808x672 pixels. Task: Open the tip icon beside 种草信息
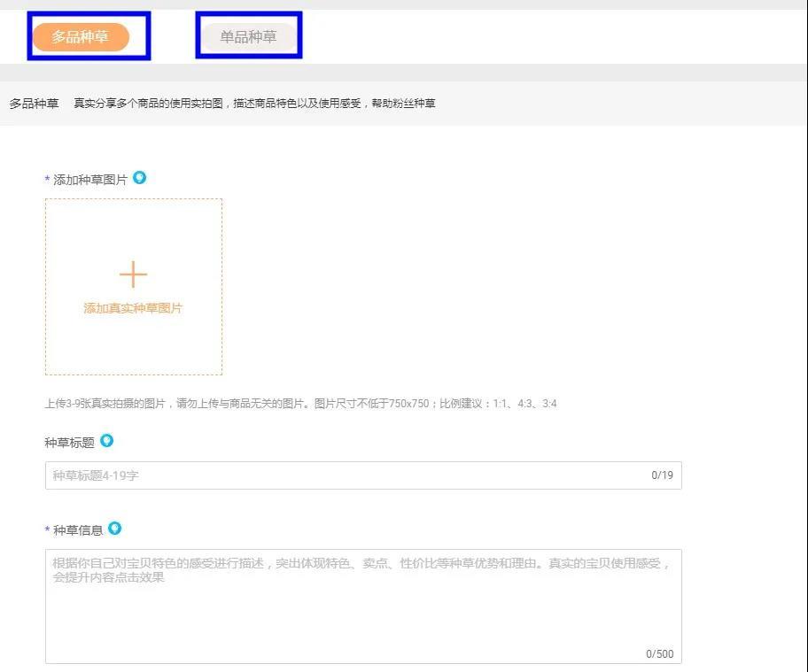115,529
